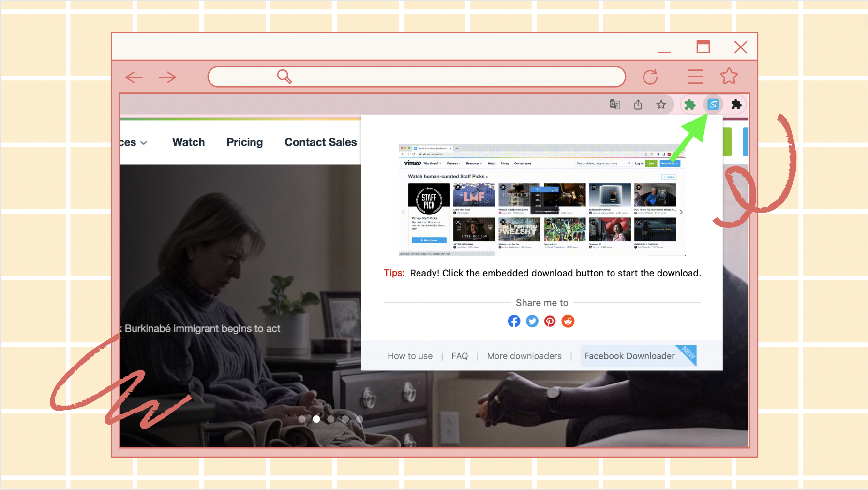Share to Facebook icon

click(x=514, y=321)
